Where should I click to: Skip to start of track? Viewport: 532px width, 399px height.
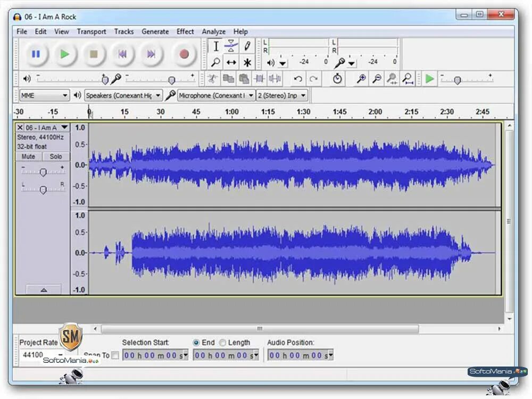pos(122,54)
